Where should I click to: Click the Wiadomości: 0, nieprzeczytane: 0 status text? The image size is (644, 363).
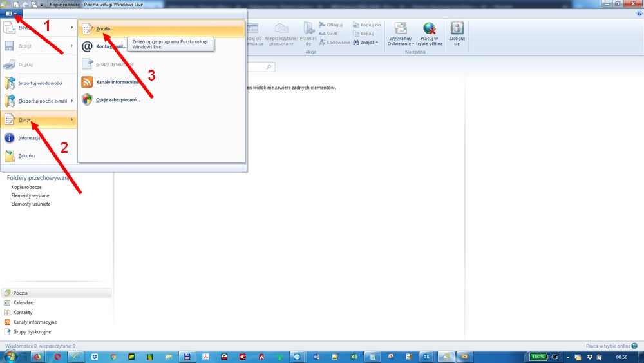40,346
